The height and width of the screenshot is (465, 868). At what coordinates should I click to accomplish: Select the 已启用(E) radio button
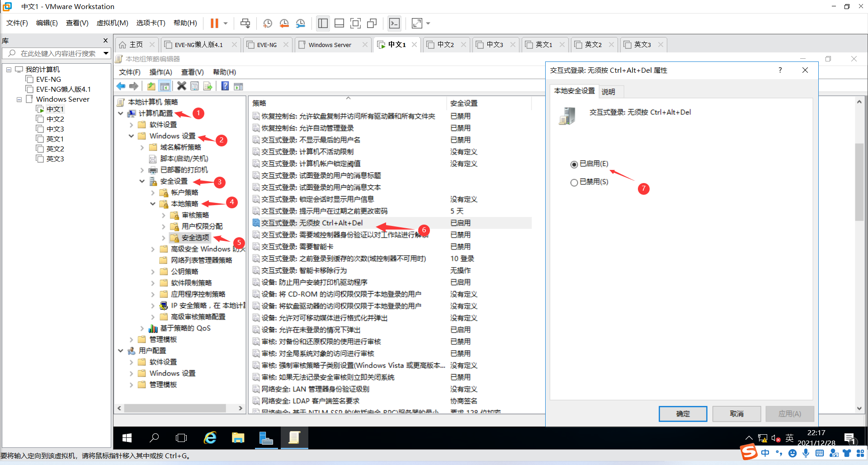tap(574, 164)
